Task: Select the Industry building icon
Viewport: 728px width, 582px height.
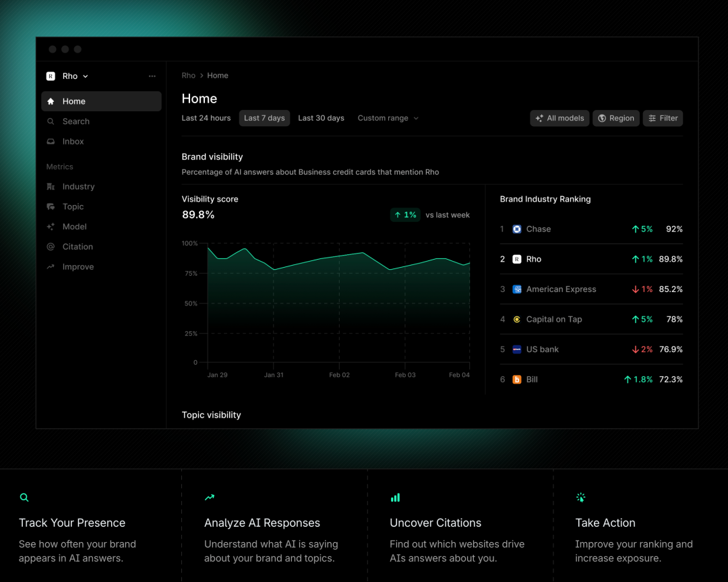Action: coord(51,186)
